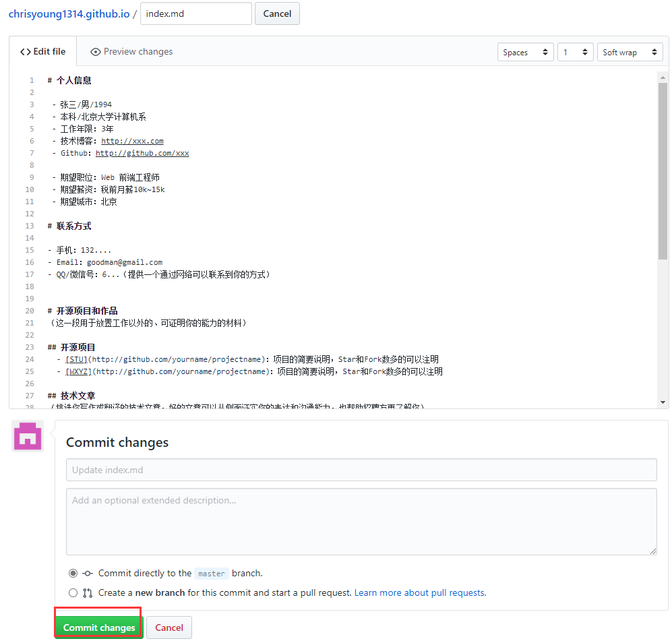Click the 'Commit changes' section heading
The height and width of the screenshot is (643, 672).
pos(117,442)
